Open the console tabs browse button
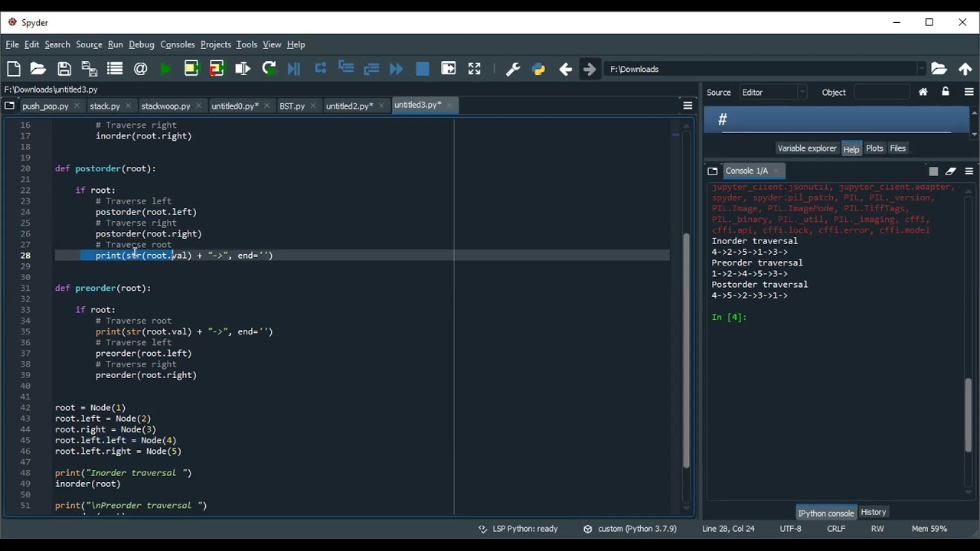Image resolution: width=980 pixels, height=551 pixels. (713, 171)
